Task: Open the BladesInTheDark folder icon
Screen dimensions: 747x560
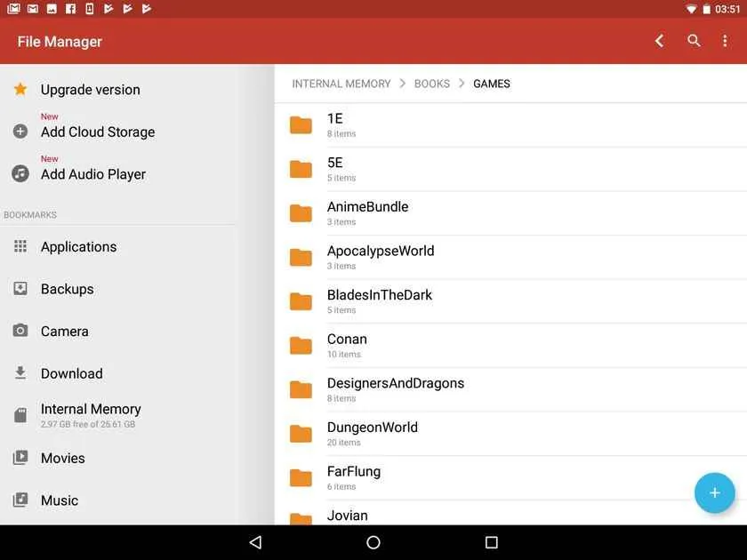Action: coord(301,301)
